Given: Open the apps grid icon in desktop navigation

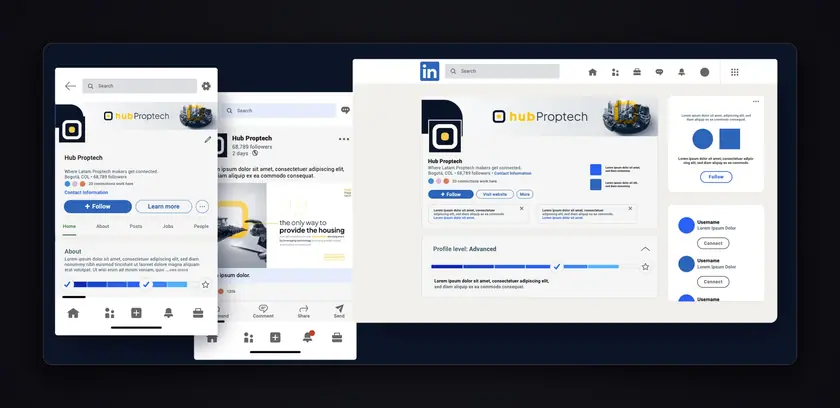Looking at the screenshot, I should pyautogui.click(x=735, y=72).
